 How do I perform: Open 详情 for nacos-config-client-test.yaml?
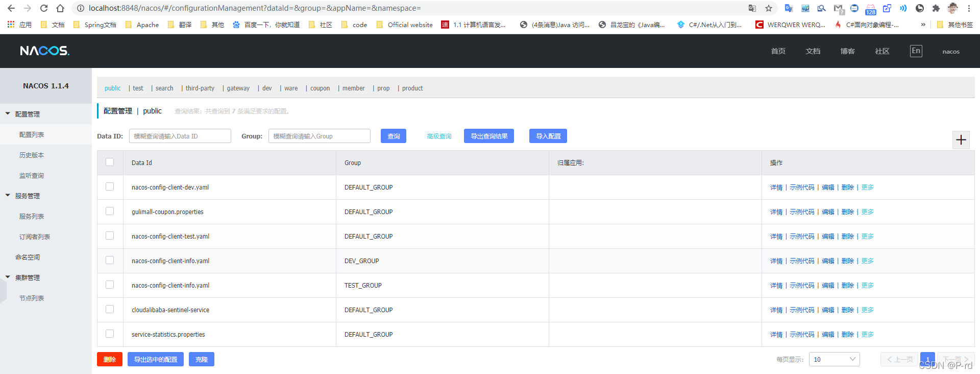pos(776,237)
